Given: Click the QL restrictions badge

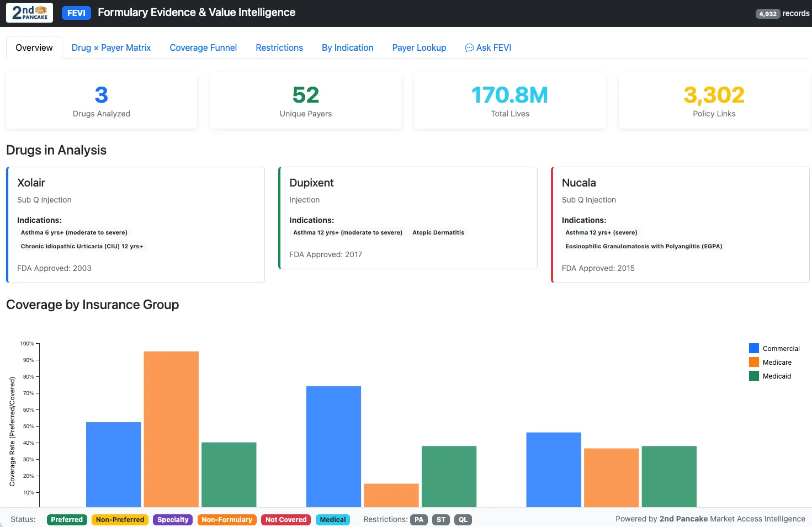Looking at the screenshot, I should pos(463,519).
